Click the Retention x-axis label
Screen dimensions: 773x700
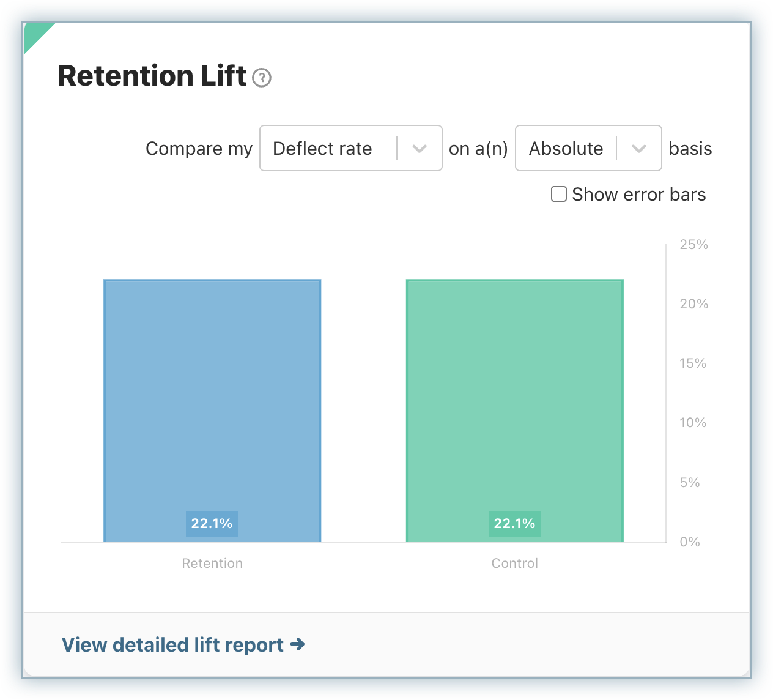click(x=212, y=564)
